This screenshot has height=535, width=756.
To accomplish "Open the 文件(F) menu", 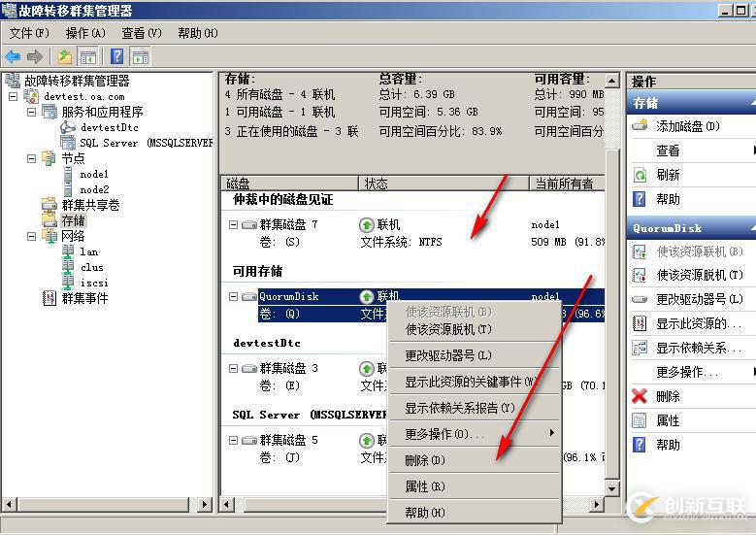I will [29, 33].
